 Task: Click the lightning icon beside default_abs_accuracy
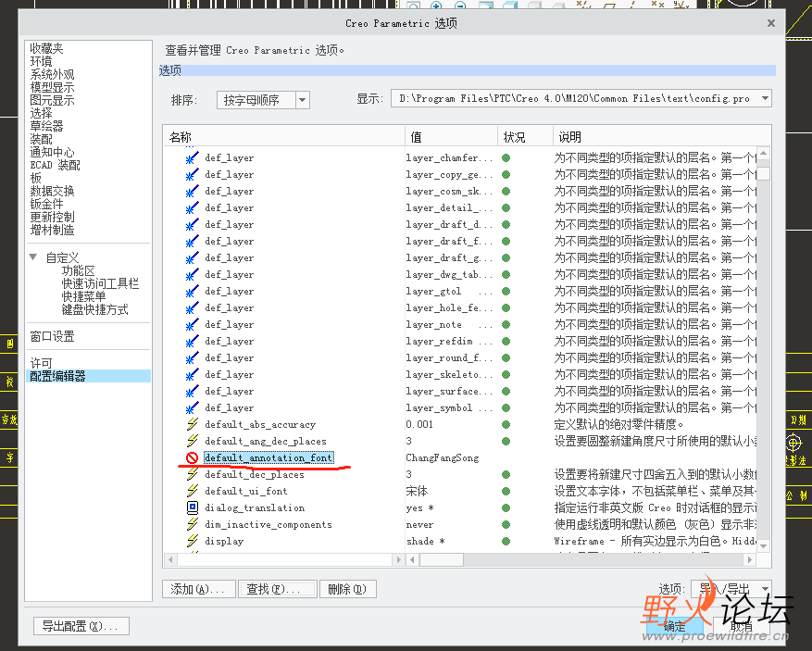tap(193, 424)
